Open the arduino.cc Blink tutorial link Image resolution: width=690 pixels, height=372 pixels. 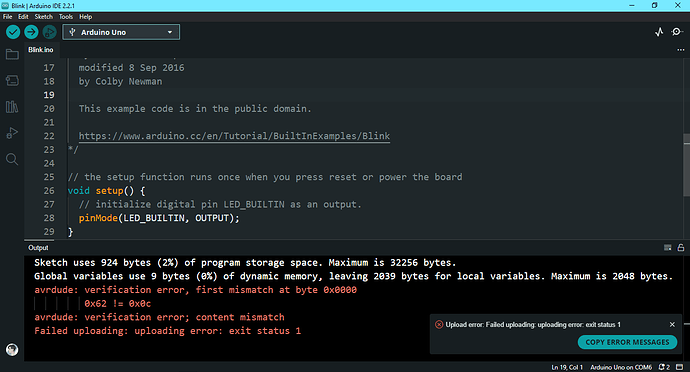pyautogui.click(x=234, y=136)
